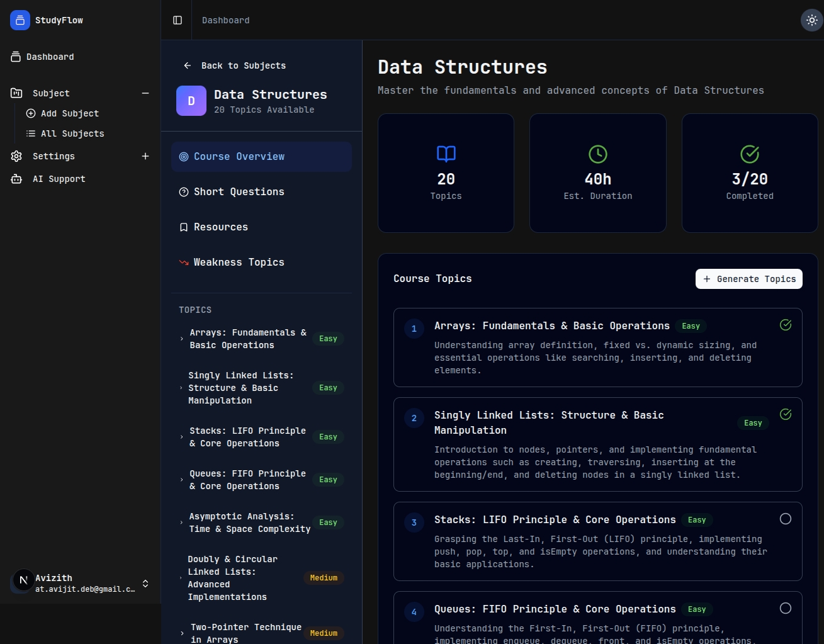
Task: Toggle the sidebar panel icon
Action: pos(178,20)
